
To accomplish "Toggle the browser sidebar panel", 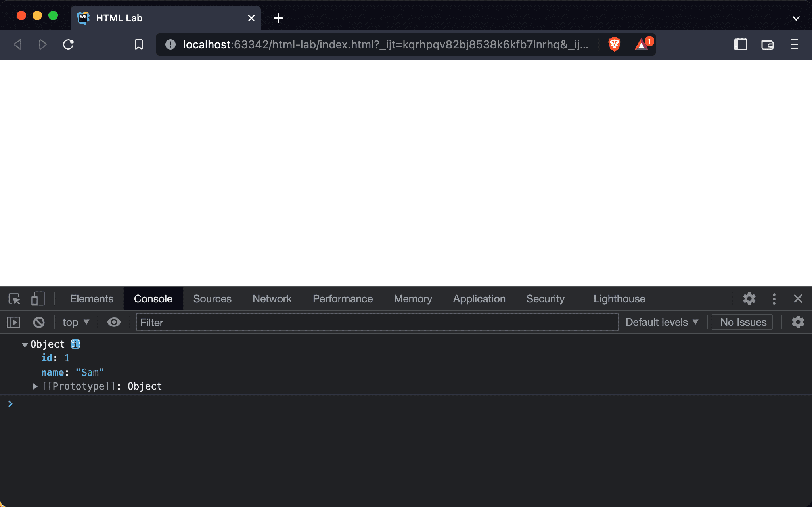I will pos(740,44).
